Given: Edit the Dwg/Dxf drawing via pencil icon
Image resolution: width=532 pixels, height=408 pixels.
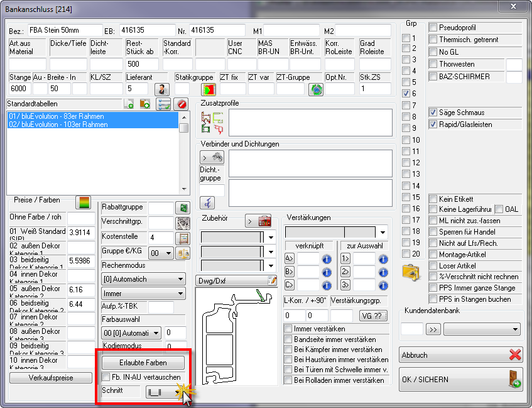Looking at the screenshot, I should tap(272, 280).
